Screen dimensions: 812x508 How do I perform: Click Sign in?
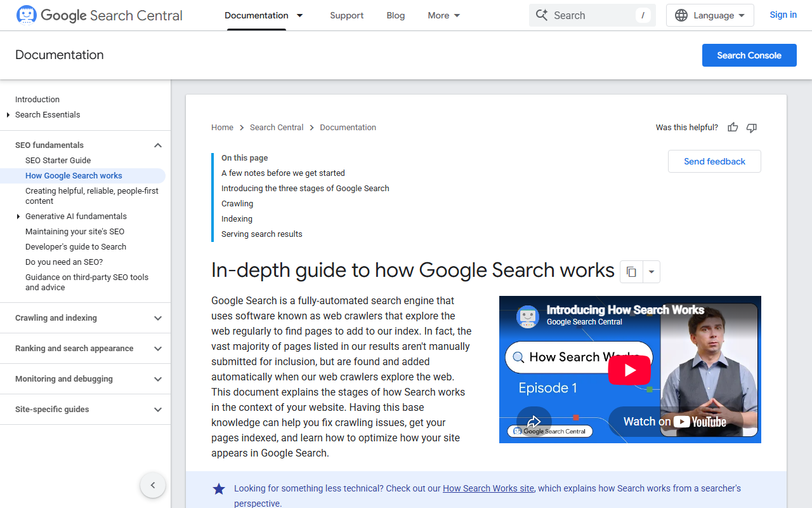[783, 15]
